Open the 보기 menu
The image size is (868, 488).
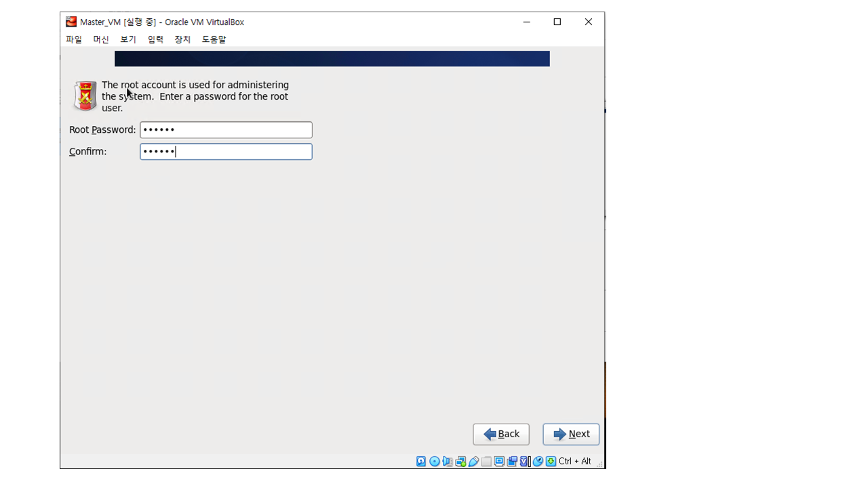128,39
